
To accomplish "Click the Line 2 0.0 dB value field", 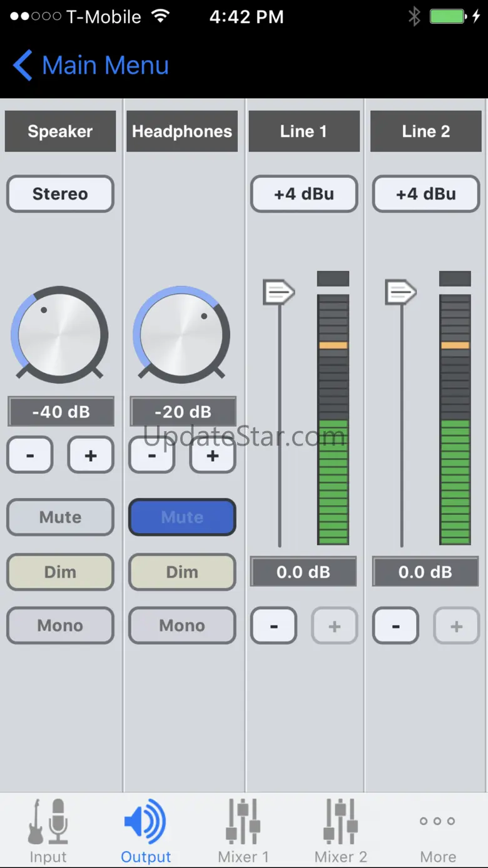I will 425,572.
